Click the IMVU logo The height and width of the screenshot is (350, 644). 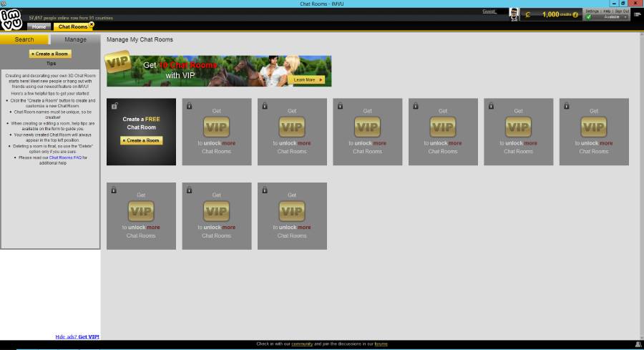[11, 19]
